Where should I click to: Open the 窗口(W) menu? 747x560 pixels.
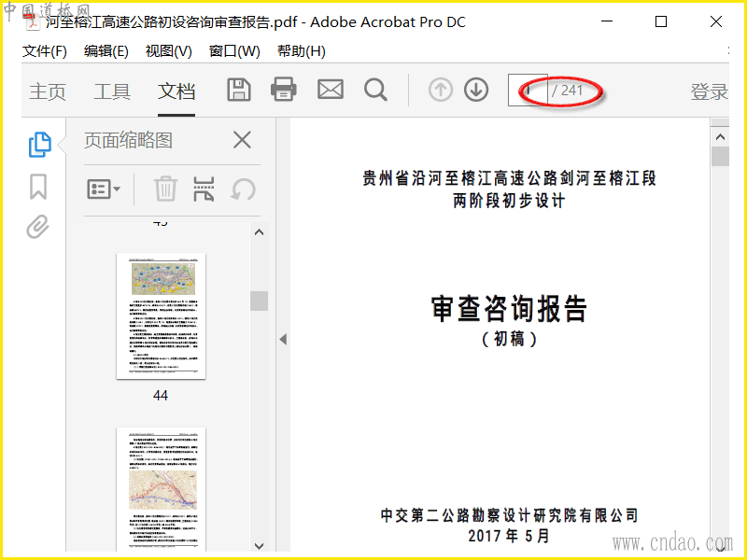[234, 51]
